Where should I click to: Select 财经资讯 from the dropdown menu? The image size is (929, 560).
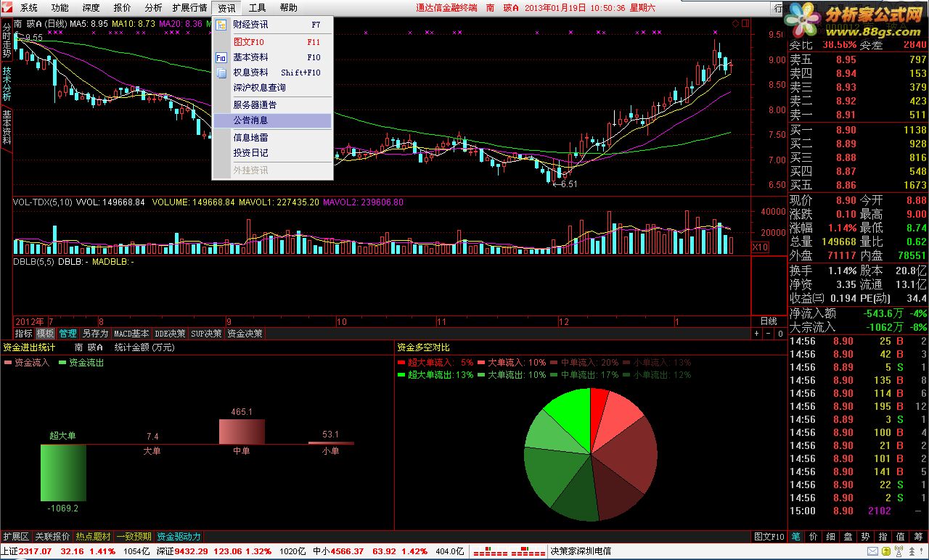(273, 24)
